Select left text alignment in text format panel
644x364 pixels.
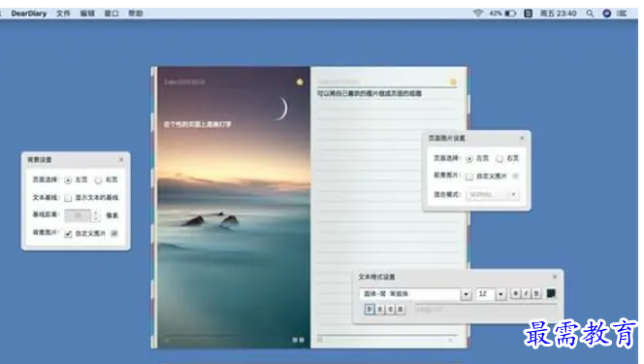coord(370,309)
